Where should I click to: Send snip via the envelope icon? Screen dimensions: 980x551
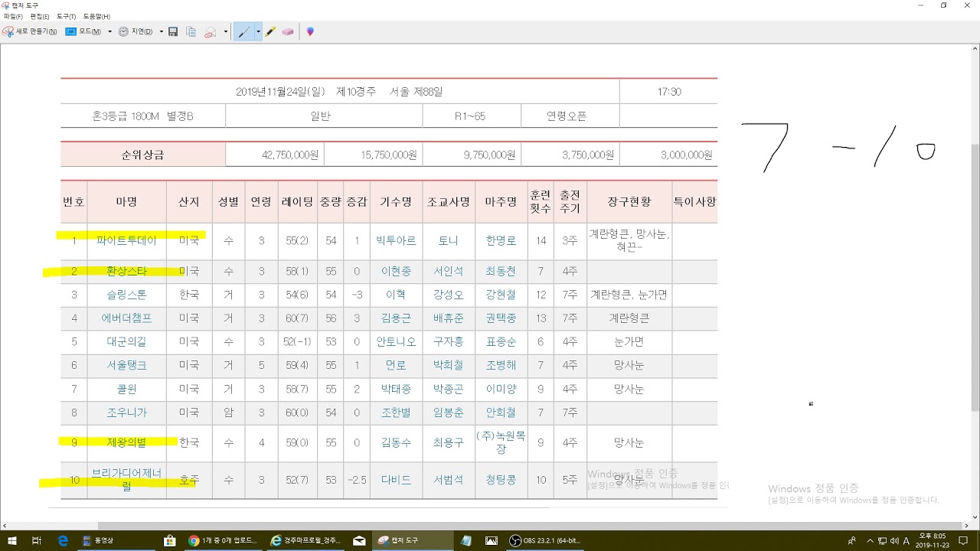pyautogui.click(x=210, y=32)
